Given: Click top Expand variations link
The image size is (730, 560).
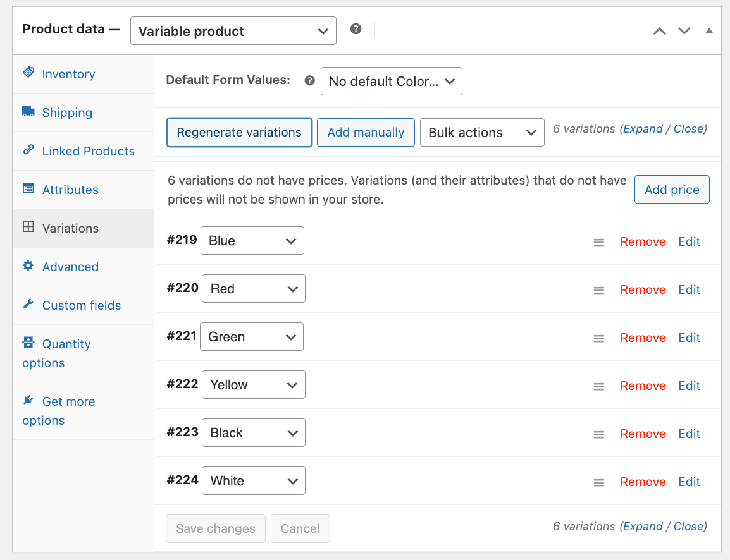Looking at the screenshot, I should pos(643,129).
